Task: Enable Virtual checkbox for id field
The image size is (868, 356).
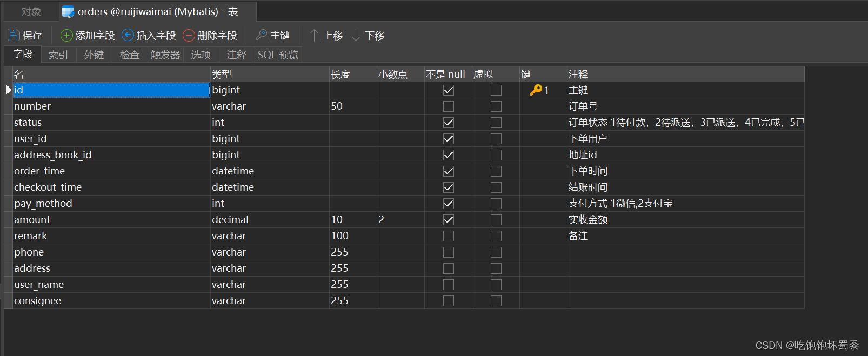Action: pos(496,90)
